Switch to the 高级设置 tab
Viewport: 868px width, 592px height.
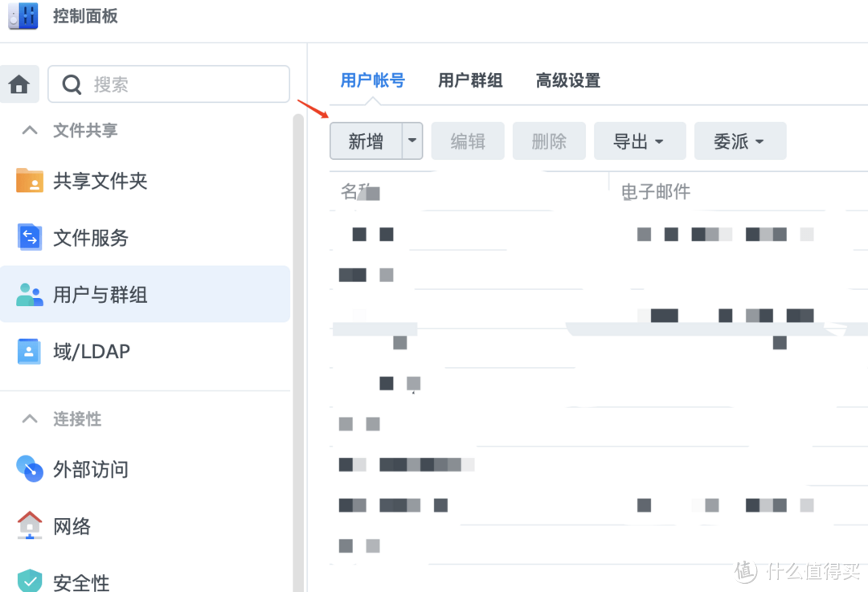(x=567, y=80)
